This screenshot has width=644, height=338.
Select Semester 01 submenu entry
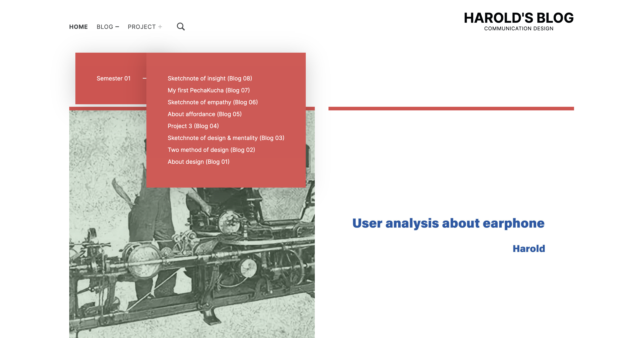point(114,78)
